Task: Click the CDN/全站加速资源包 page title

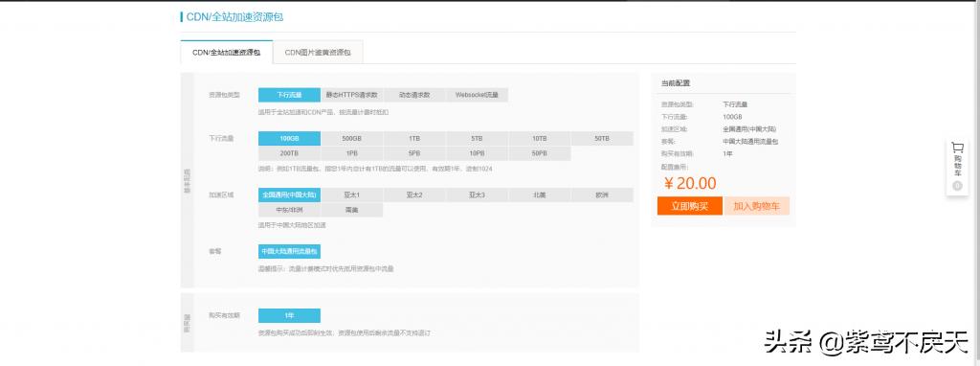Action: [x=234, y=17]
